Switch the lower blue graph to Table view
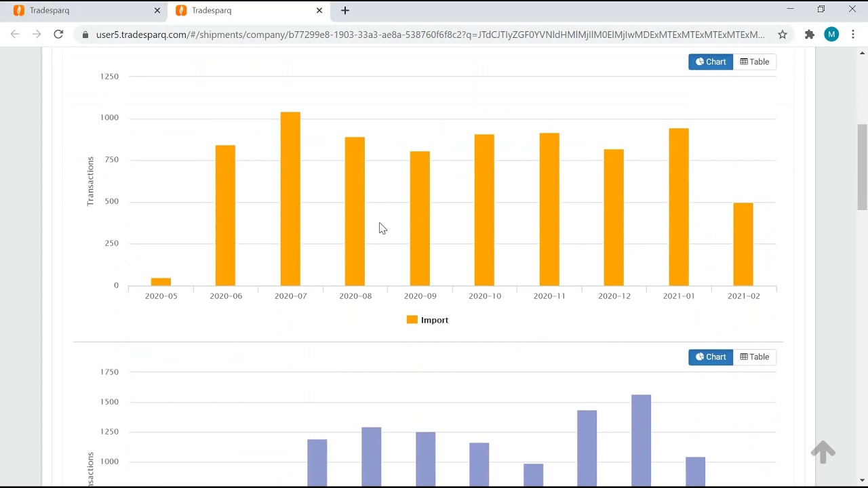The height and width of the screenshot is (488, 868). (755, 357)
